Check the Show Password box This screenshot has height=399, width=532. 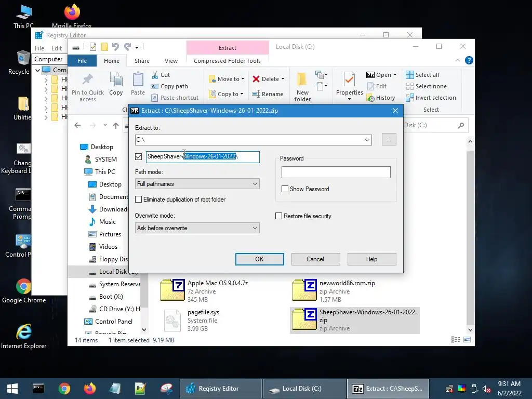pos(285,189)
